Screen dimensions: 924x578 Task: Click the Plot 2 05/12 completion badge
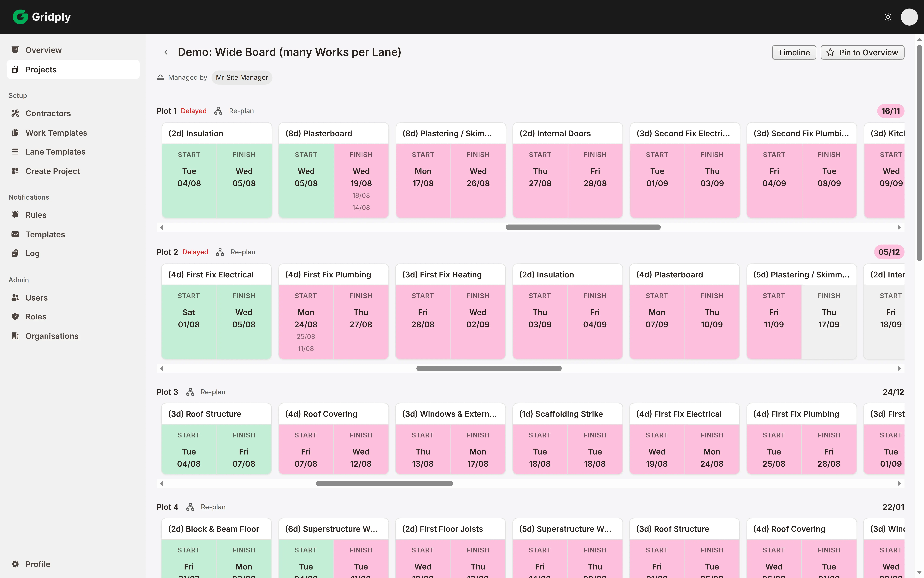coord(889,252)
